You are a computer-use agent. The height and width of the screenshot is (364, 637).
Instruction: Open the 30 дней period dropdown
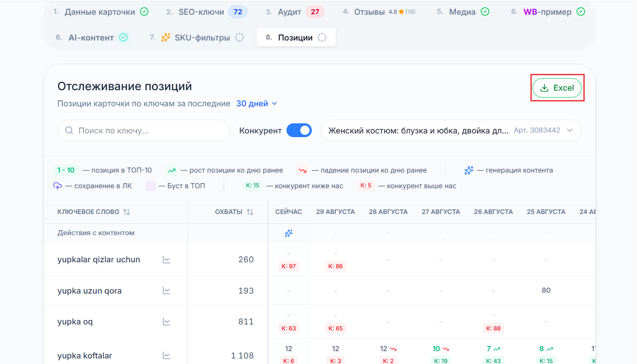pyautogui.click(x=257, y=104)
